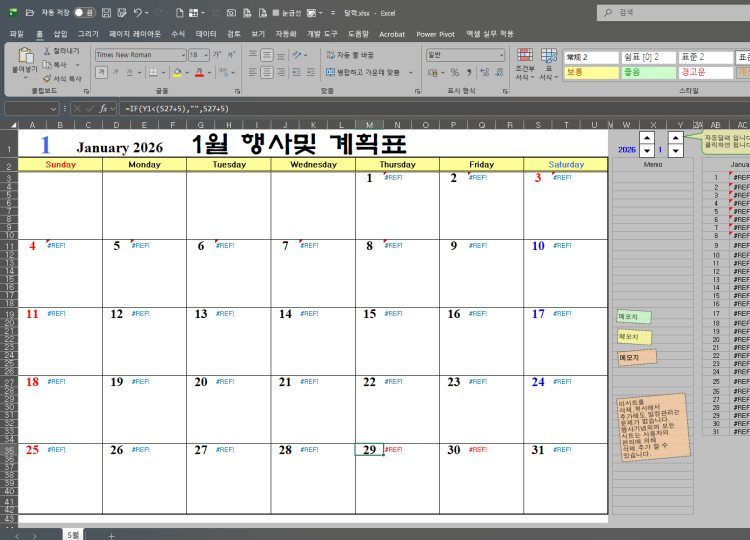Click the formula bar input
The image size is (750, 540).
(x=433, y=109)
